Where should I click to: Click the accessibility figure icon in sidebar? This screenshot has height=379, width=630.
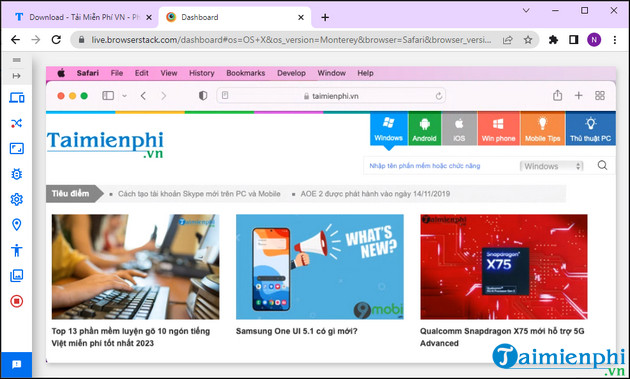(x=16, y=250)
